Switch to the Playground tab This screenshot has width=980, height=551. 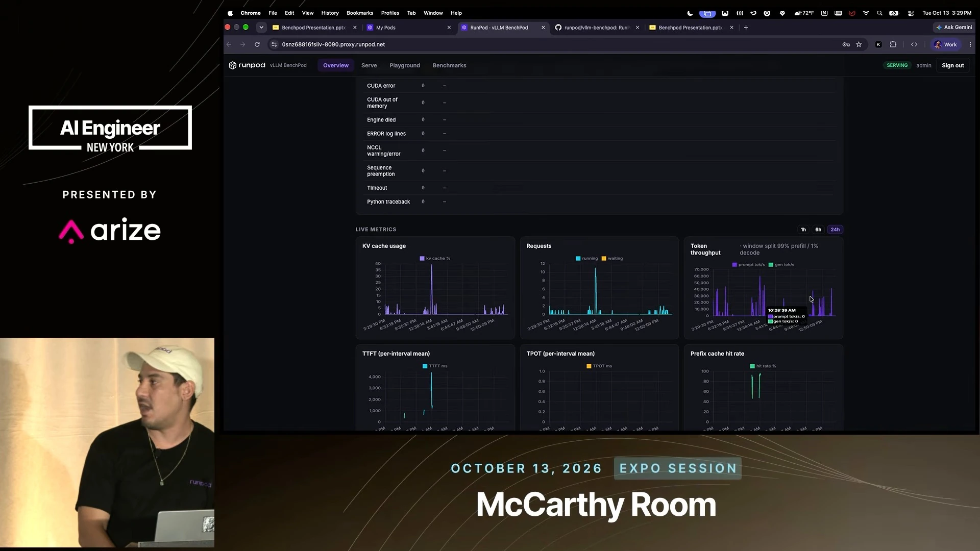[x=405, y=65]
